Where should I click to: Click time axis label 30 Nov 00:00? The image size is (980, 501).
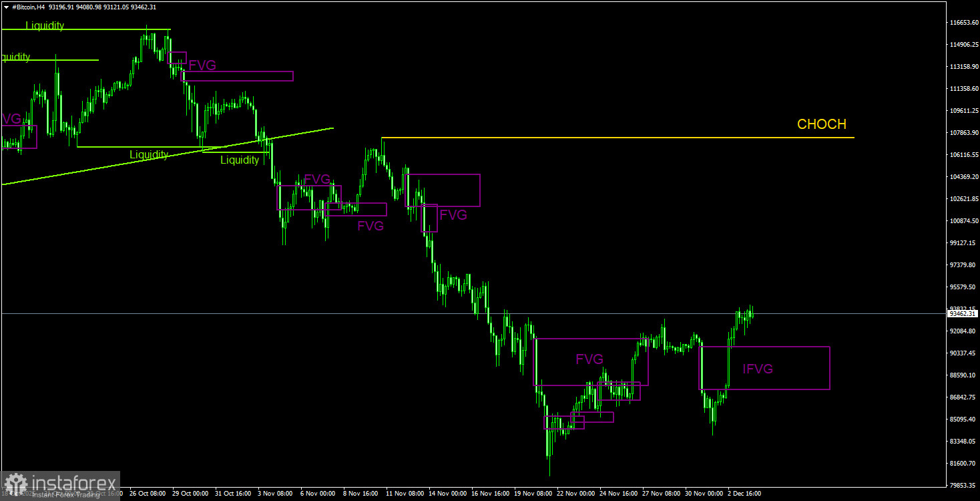pyautogui.click(x=703, y=494)
